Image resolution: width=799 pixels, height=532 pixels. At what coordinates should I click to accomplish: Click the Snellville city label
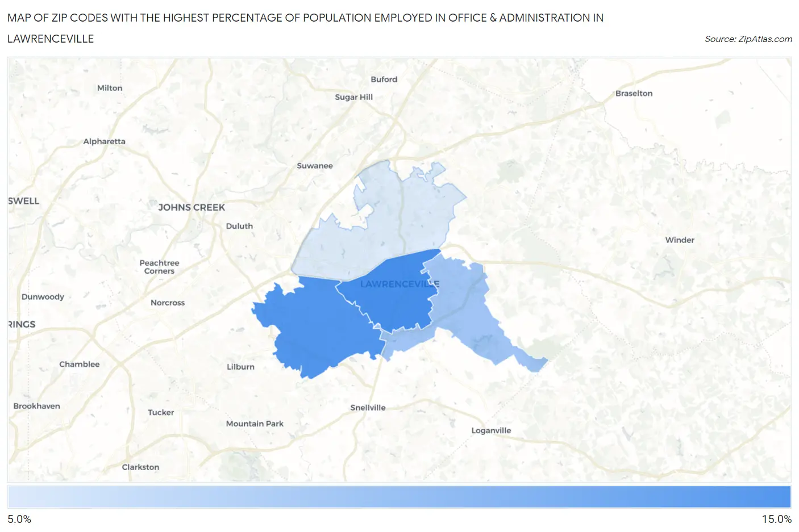pyautogui.click(x=368, y=408)
